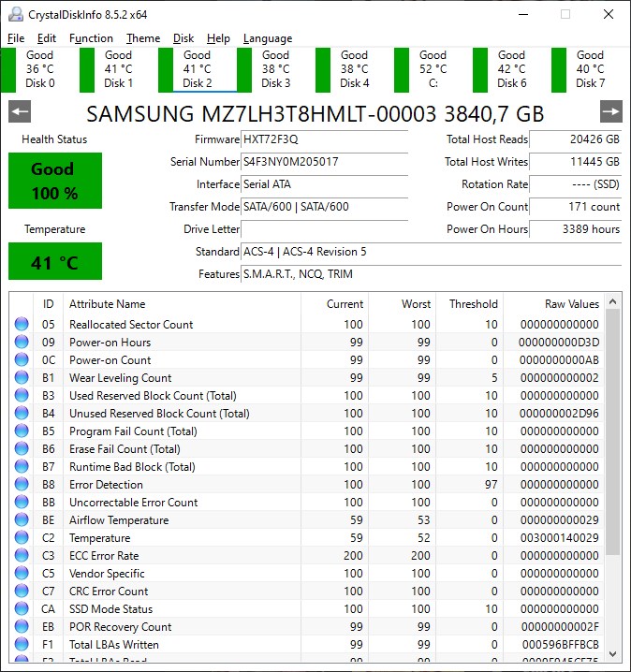Click the Raw Values column header
Viewport: 631px width, 672px height.
pos(553,304)
